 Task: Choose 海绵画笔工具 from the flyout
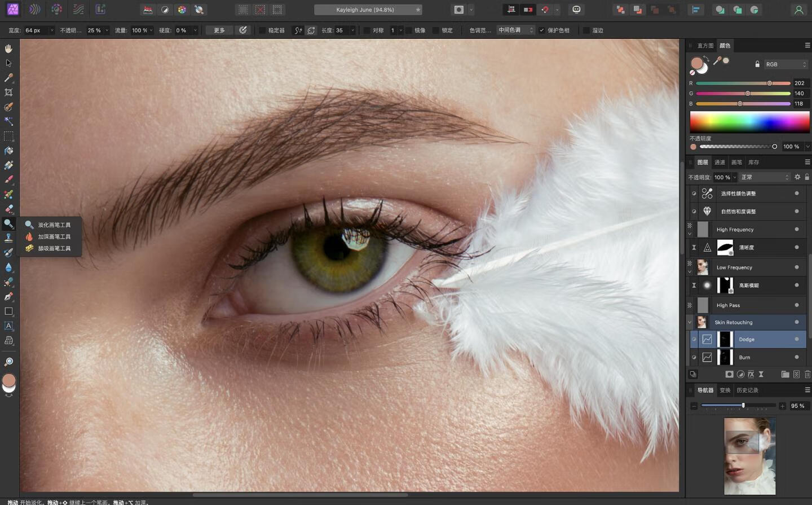click(48, 248)
